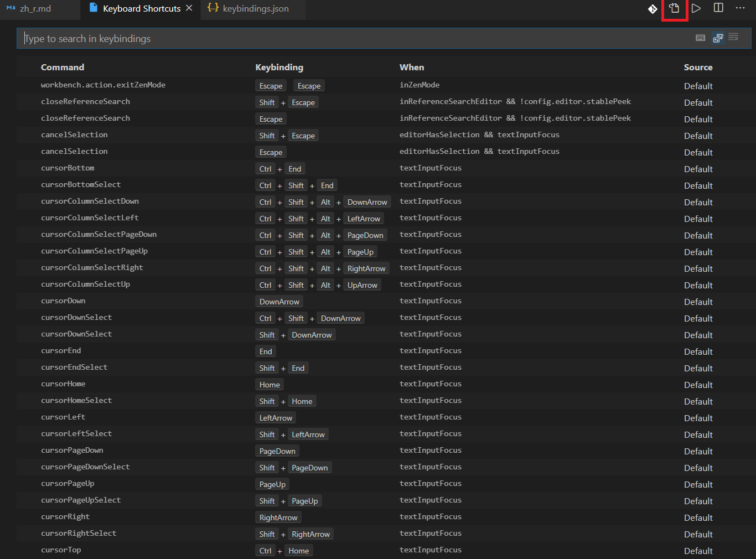Click the Command column header
Screen dimensions: 756x559
tap(63, 67)
